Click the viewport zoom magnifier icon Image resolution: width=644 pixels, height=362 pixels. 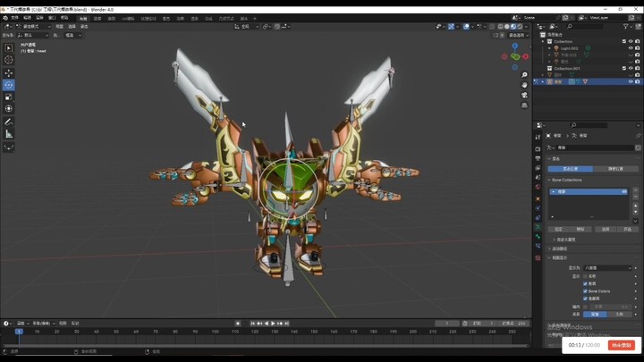point(524,75)
